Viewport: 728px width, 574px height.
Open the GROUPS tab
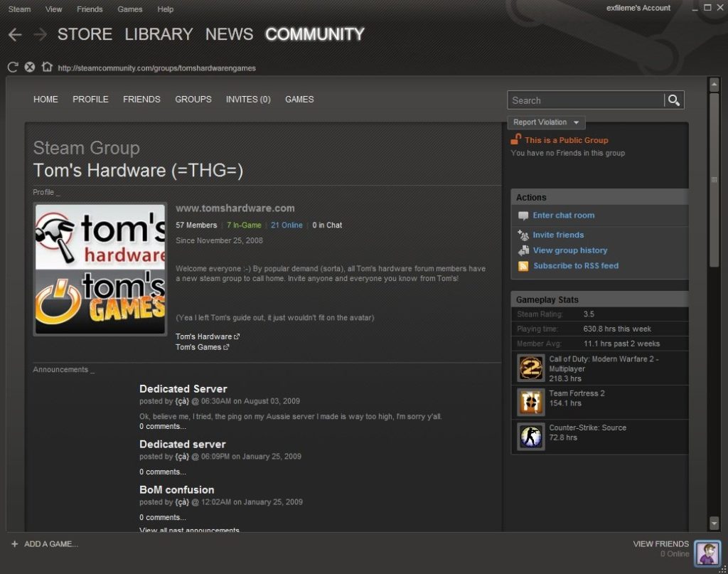click(x=193, y=100)
